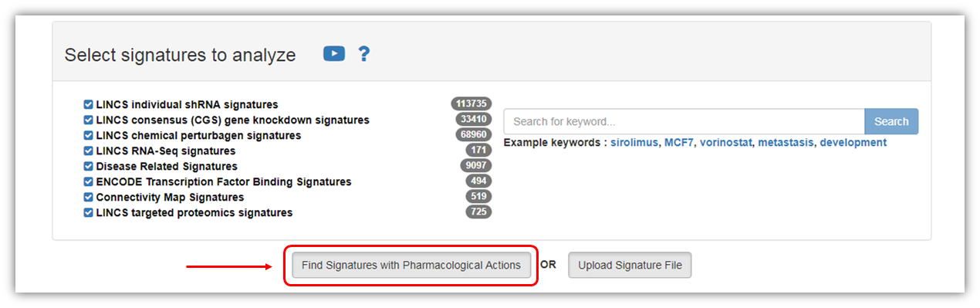Screen dimensions: 980x308
Task: Select the MCF7 example keyword
Action: [x=679, y=143]
